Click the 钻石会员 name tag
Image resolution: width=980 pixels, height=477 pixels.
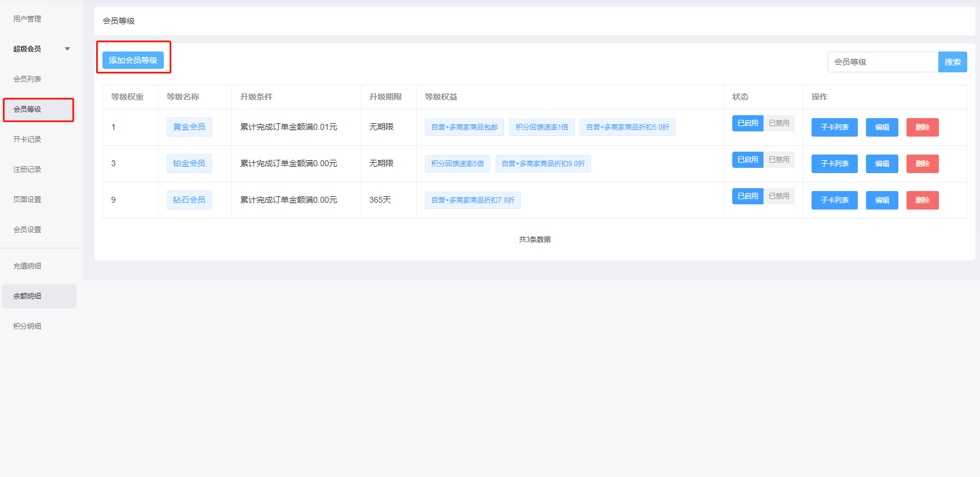(189, 200)
